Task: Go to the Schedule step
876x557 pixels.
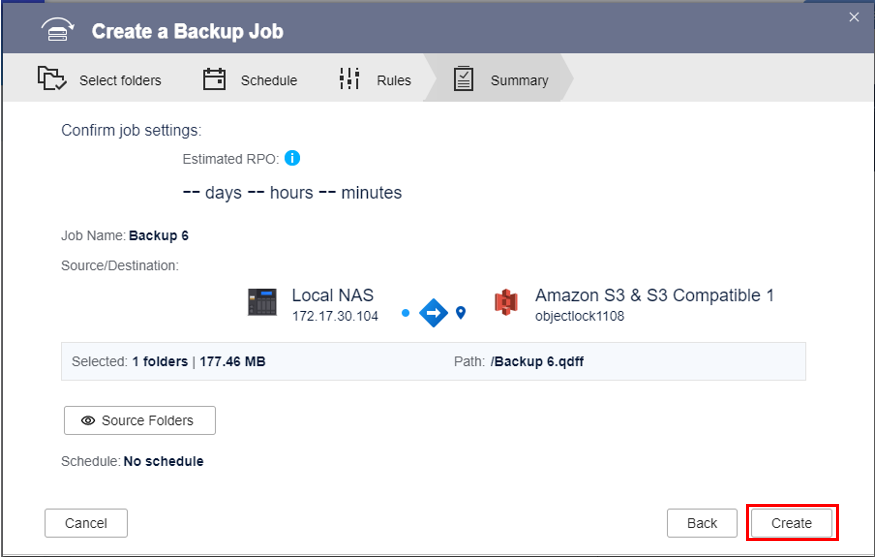Action: tap(268, 80)
